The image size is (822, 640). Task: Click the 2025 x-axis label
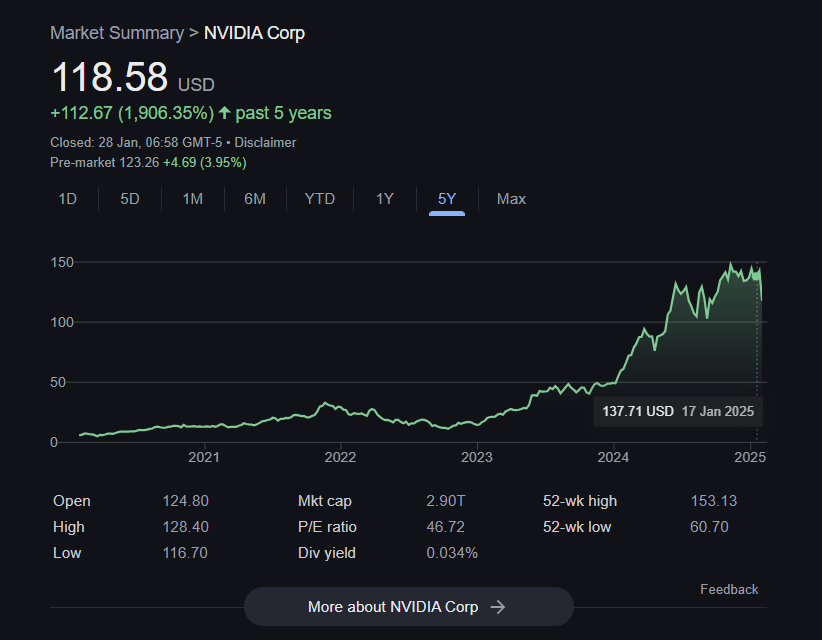coord(750,457)
